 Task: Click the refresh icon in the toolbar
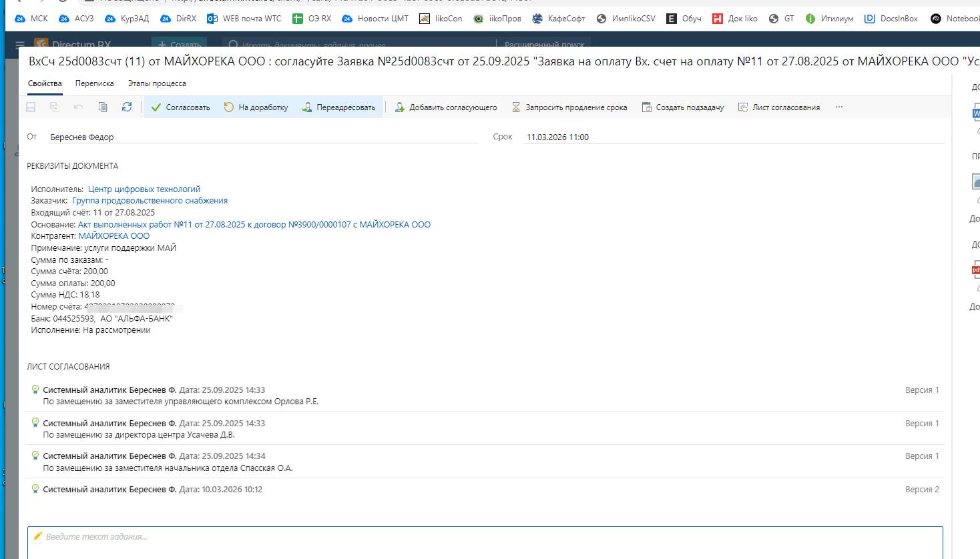coord(127,107)
